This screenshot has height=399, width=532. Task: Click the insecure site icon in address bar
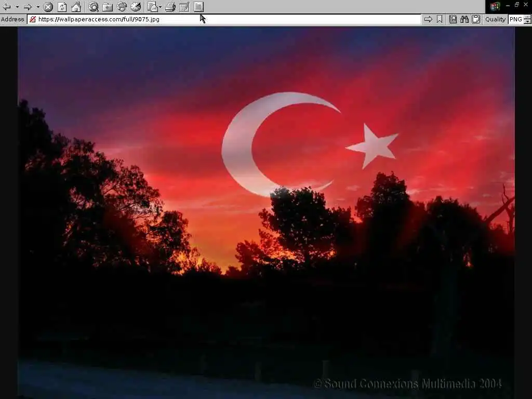33,19
